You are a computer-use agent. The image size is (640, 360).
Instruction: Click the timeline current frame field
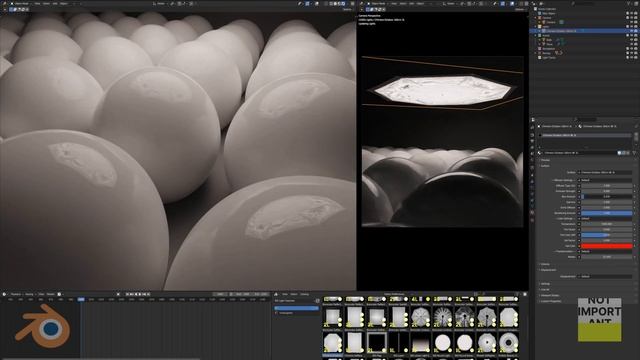(x=220, y=294)
